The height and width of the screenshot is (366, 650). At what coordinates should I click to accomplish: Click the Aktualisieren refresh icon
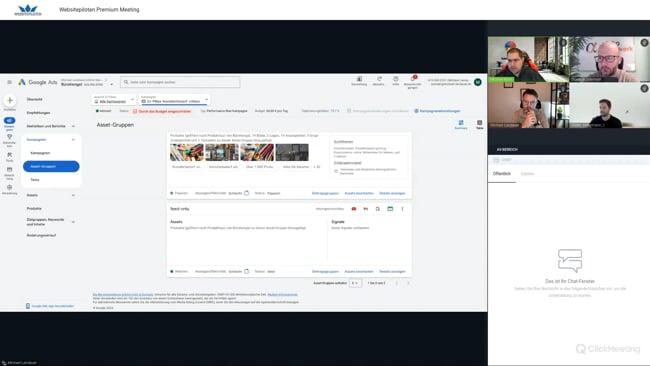379,79
